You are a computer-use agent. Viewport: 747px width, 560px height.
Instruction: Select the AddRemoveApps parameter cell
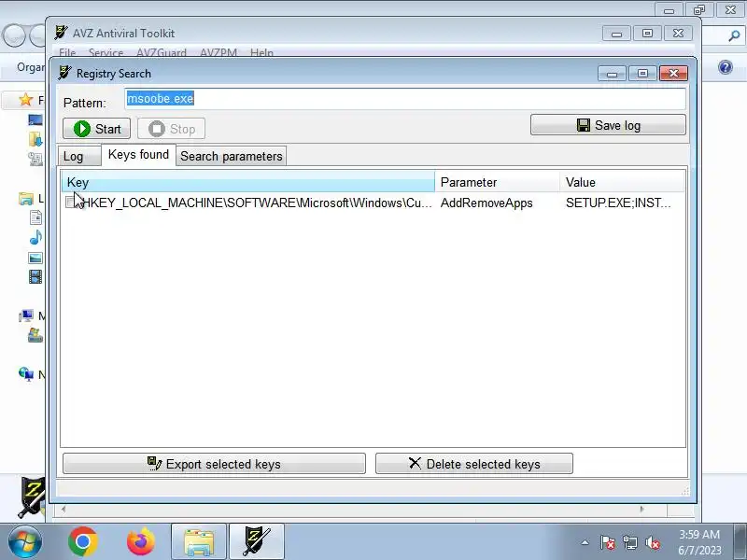click(486, 203)
